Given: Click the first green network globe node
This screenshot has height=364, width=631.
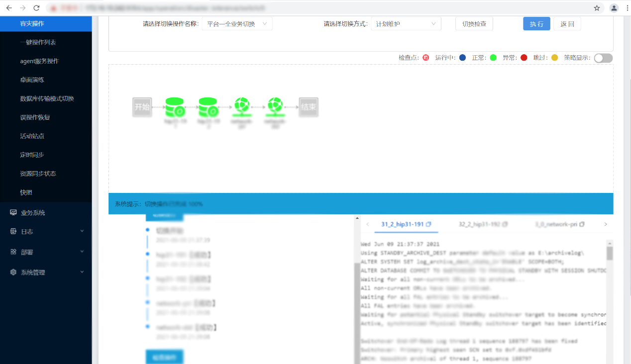Looking at the screenshot, I should (241, 106).
